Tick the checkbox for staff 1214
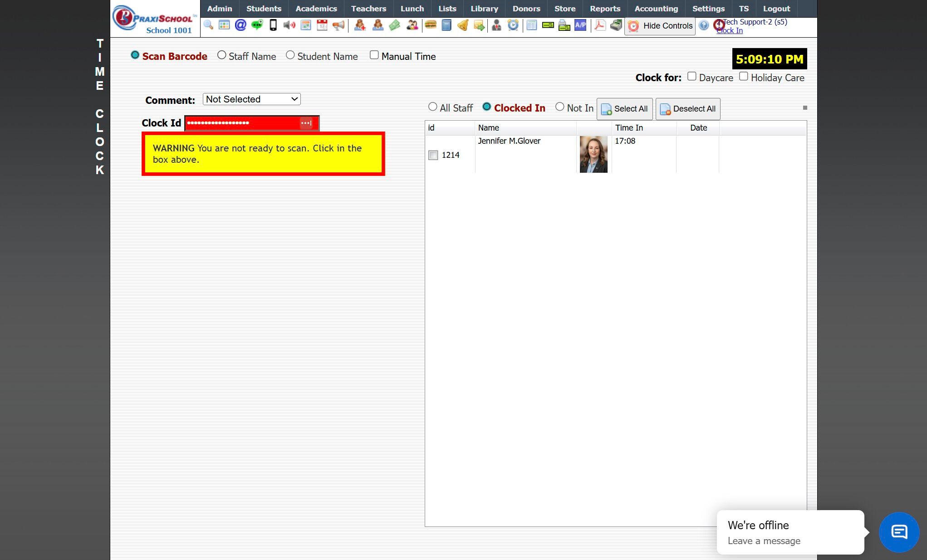Screen dimensions: 927x560 [x=433, y=155]
